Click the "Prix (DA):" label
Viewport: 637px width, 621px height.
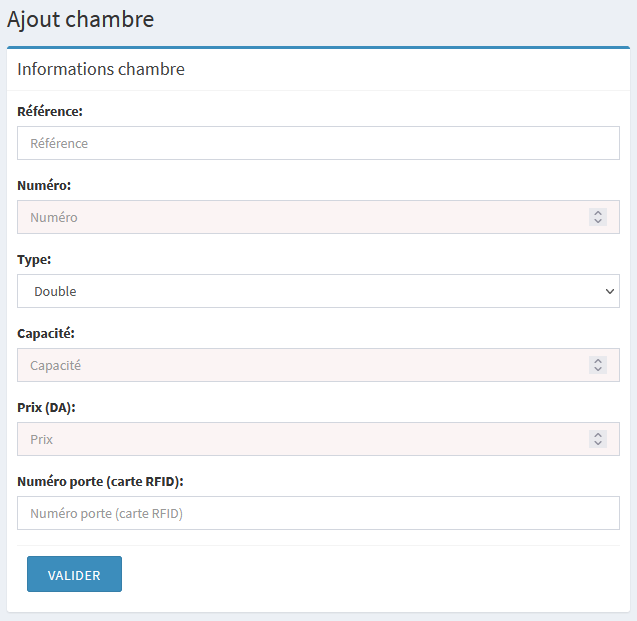tap(46, 407)
